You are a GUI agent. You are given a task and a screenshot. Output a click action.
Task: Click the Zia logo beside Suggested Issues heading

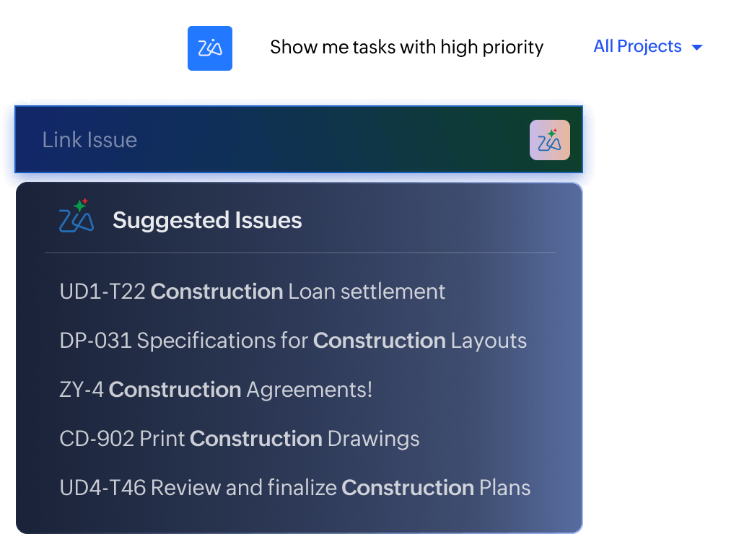75,216
